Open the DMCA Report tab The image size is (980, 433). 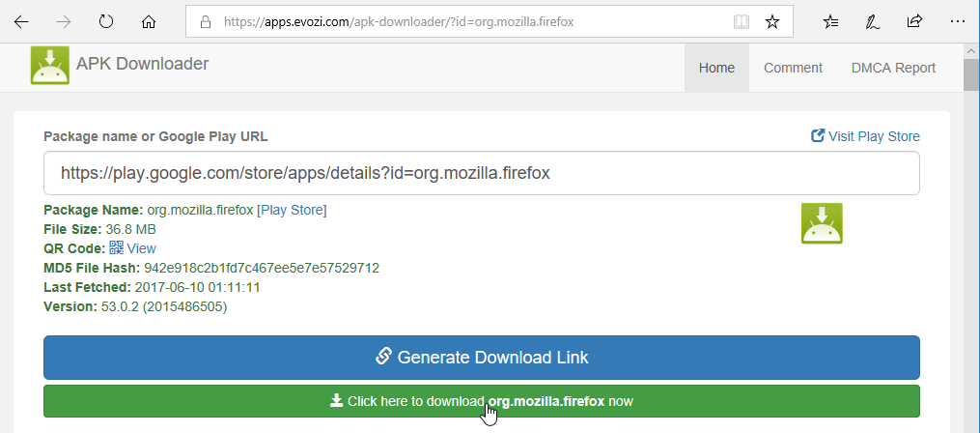coord(893,68)
